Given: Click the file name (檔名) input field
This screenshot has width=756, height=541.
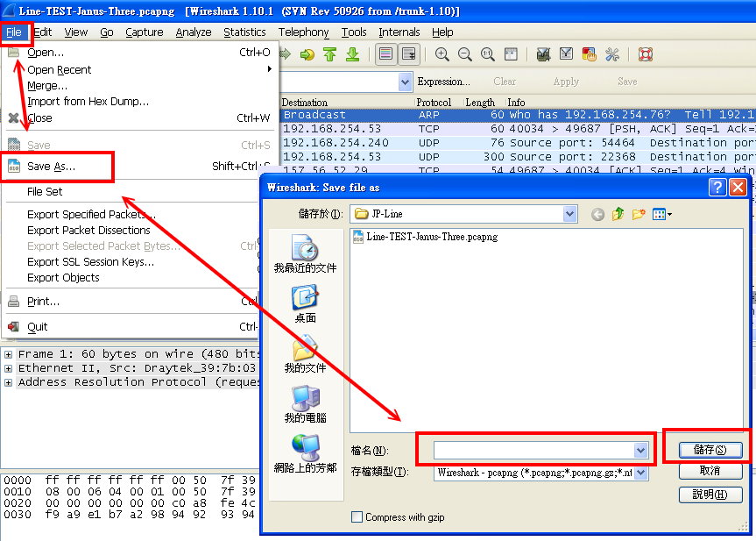Looking at the screenshot, I should pyautogui.click(x=534, y=450).
